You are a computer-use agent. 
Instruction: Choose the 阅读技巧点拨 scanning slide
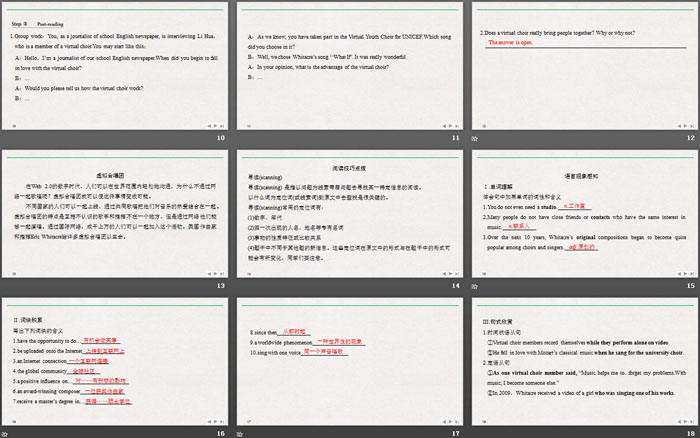350,212
